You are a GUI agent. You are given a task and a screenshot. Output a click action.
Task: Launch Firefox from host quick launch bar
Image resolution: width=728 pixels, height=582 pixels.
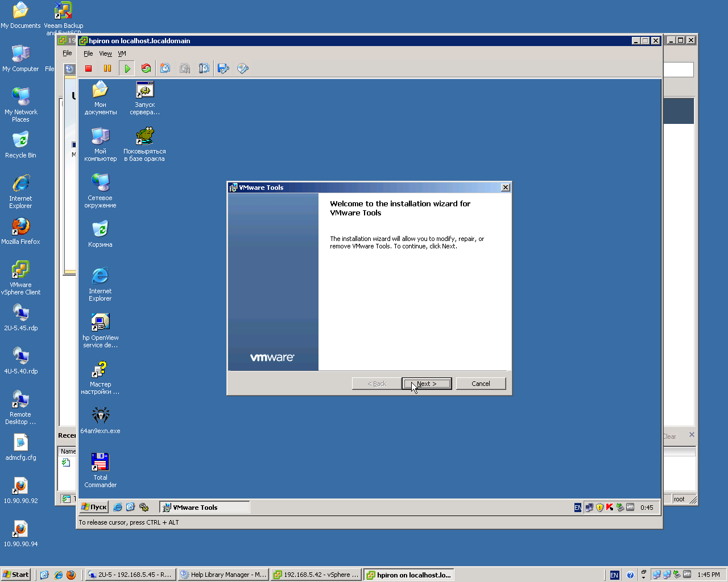point(71,575)
